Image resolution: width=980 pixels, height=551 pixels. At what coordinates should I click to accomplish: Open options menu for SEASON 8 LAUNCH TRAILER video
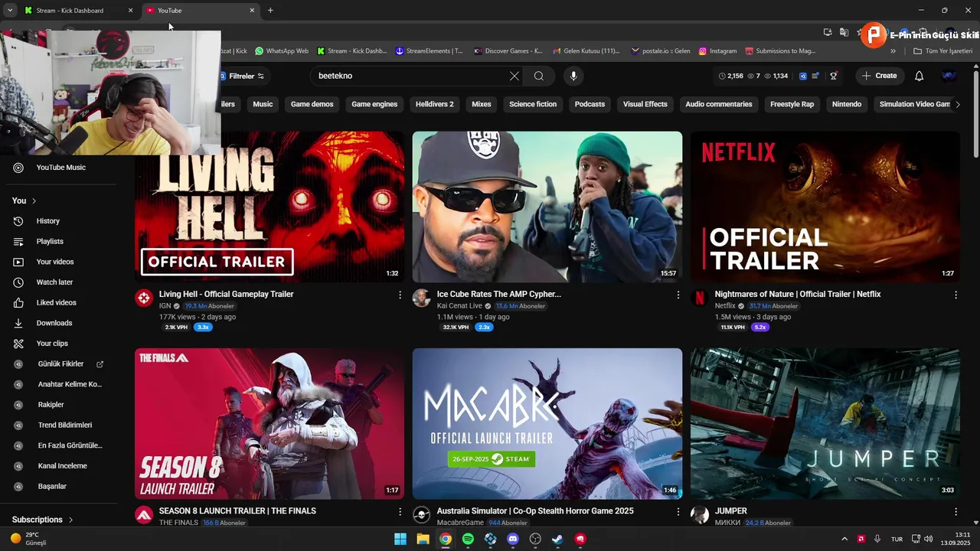click(400, 511)
